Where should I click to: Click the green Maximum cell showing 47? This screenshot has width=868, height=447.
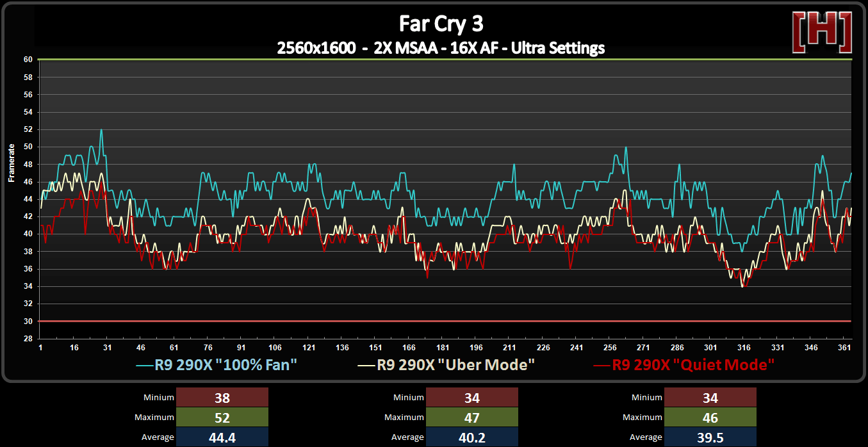point(472,418)
